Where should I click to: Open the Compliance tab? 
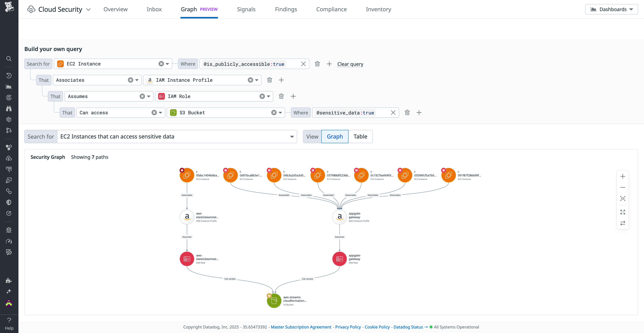tap(332, 9)
